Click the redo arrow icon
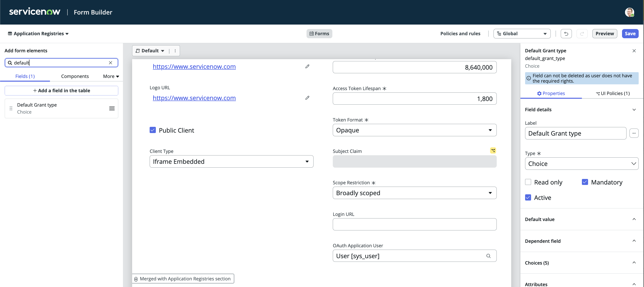Viewport: 644px width, 287px height. click(582, 34)
